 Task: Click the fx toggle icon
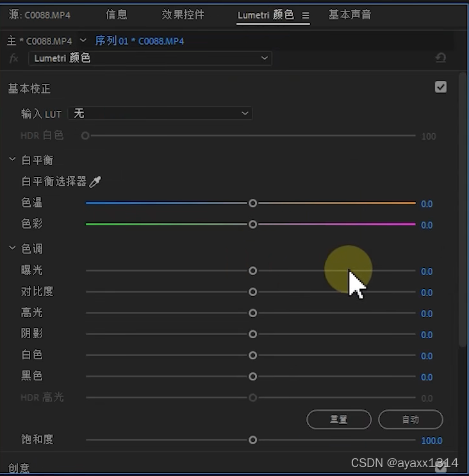[x=13, y=58]
